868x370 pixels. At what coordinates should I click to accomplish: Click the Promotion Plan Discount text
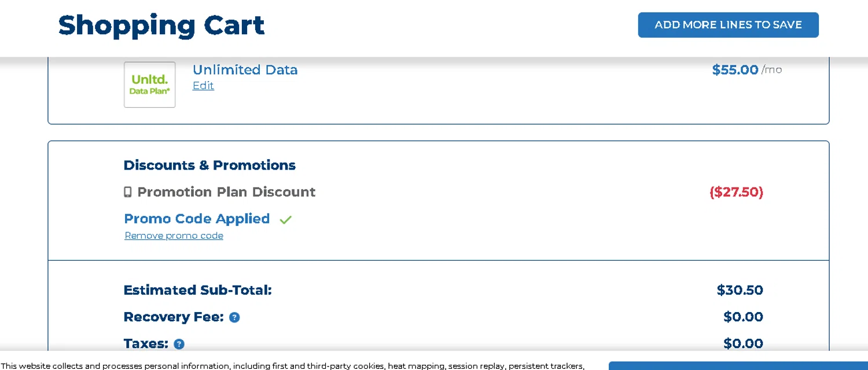pos(226,192)
